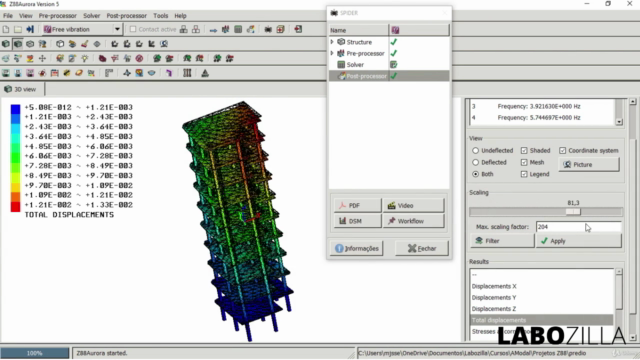Click the orange ellipse icon in bottom toolbar row
The width and height of the screenshot is (640, 360).
coord(79,73)
